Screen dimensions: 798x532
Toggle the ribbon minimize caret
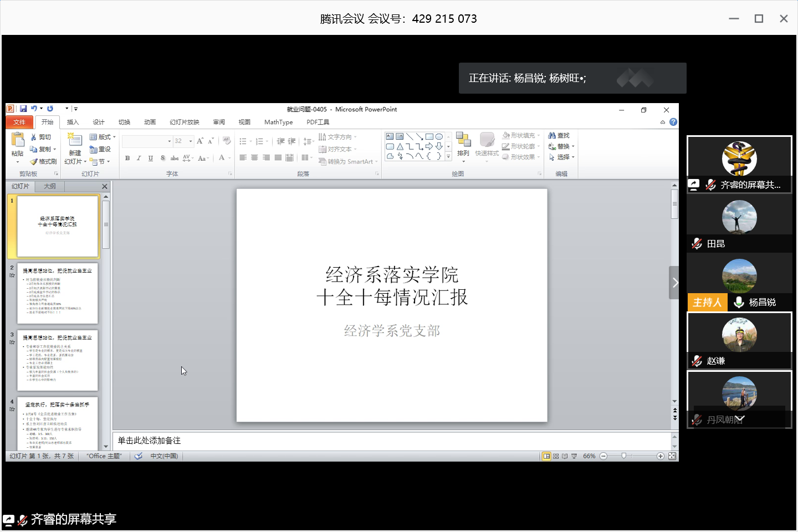coord(663,122)
